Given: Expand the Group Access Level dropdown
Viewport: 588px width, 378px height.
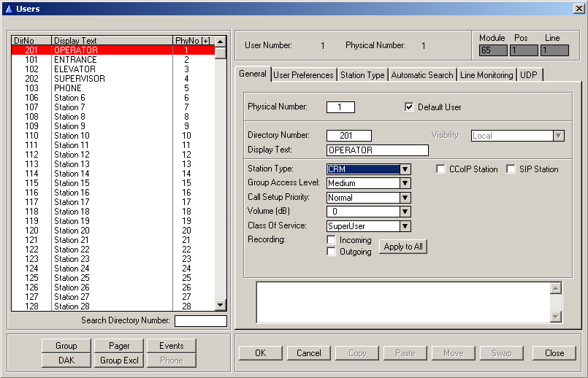Looking at the screenshot, I should pos(405,183).
